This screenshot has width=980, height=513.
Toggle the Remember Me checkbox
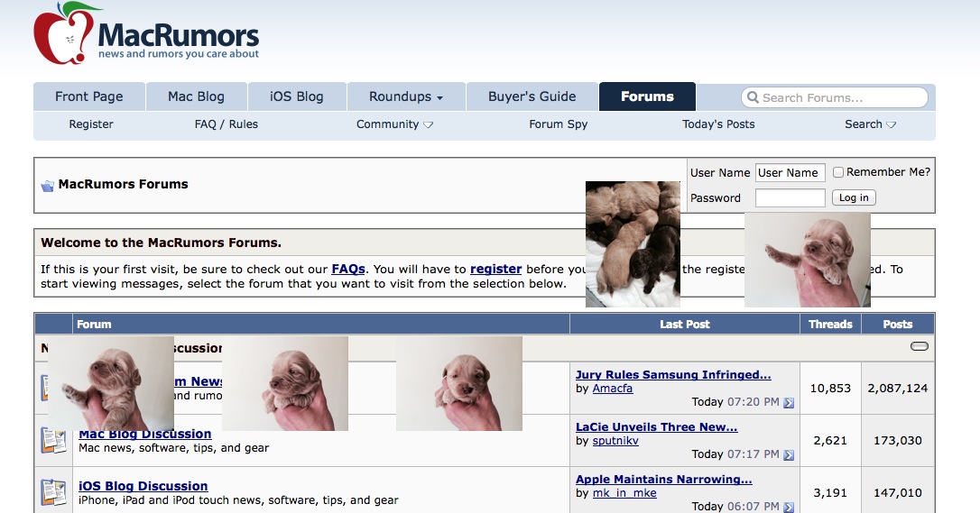[838, 172]
